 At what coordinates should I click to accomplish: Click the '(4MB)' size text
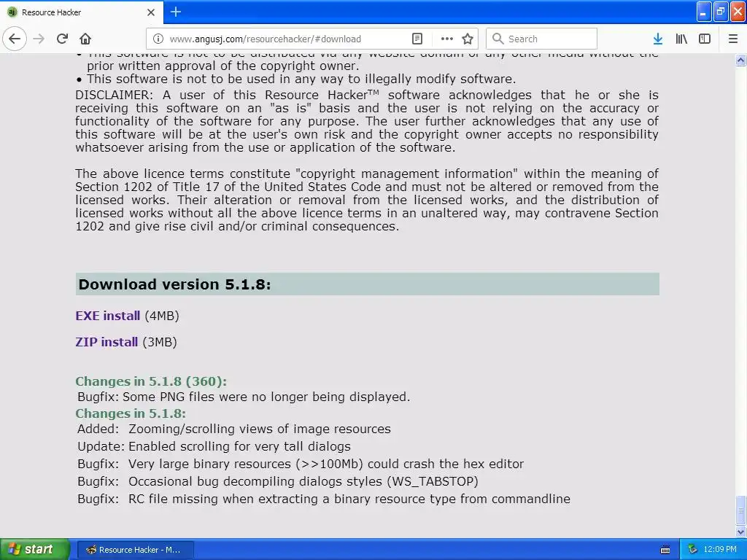point(162,316)
